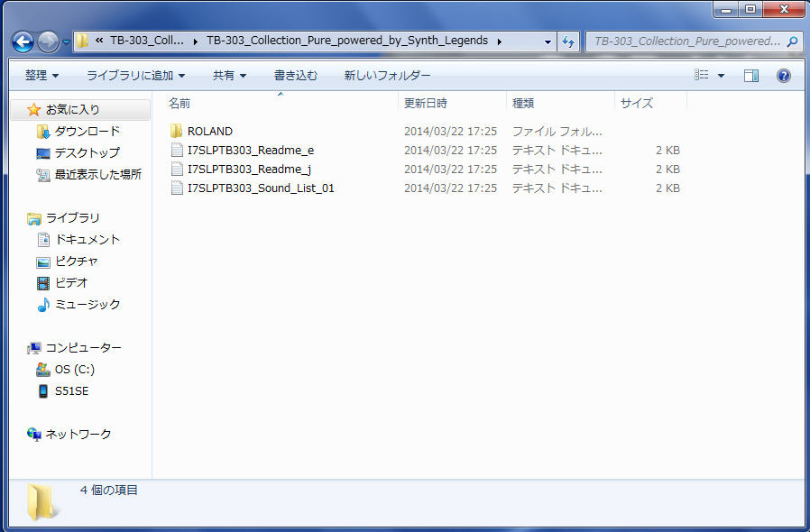Toggle the preview pane icon

click(751, 76)
